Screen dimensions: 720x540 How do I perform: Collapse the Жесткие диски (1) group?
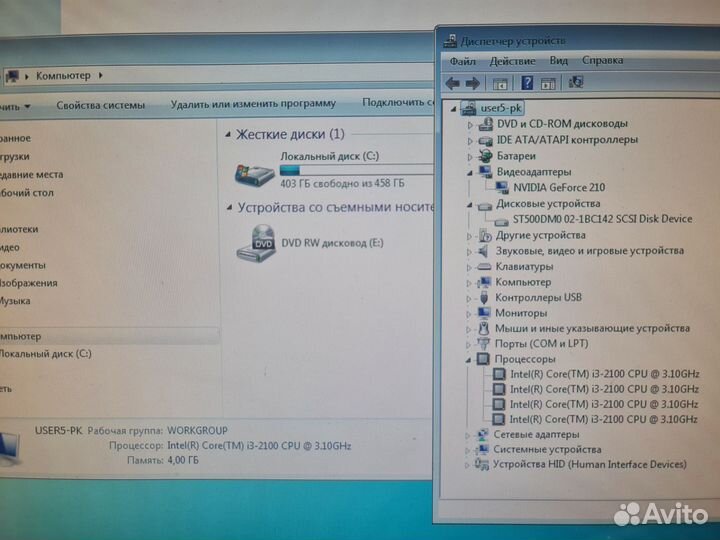click(228, 135)
